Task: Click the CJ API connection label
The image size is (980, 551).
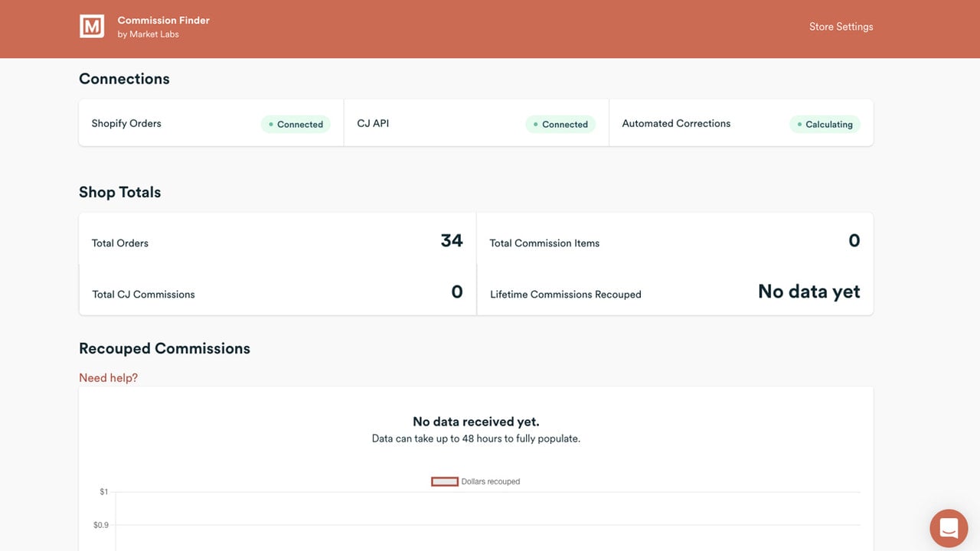Action: coord(373,123)
